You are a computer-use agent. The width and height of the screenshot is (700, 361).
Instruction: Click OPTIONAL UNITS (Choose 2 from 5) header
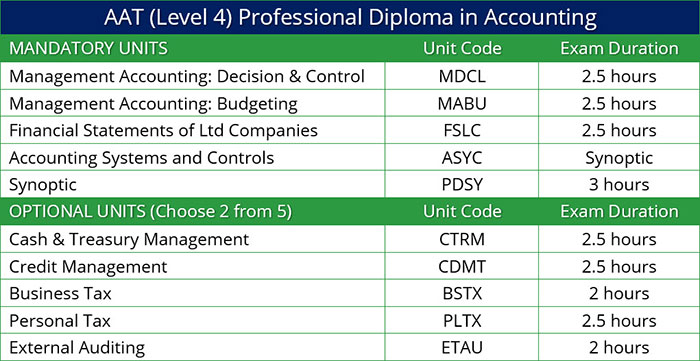[150, 212]
